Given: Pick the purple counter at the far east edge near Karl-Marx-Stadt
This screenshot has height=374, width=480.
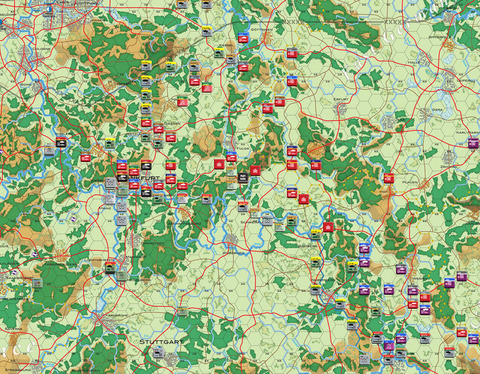Looking at the screenshot, I should point(473,143).
